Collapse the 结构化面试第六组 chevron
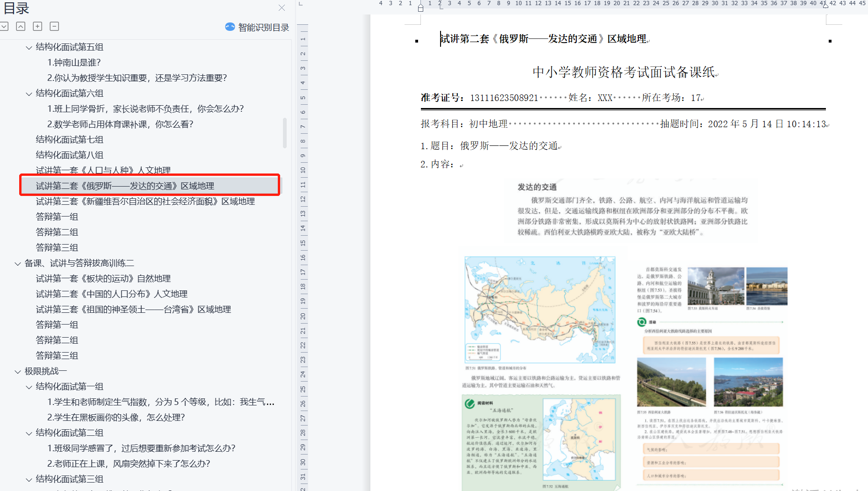 pos(29,94)
